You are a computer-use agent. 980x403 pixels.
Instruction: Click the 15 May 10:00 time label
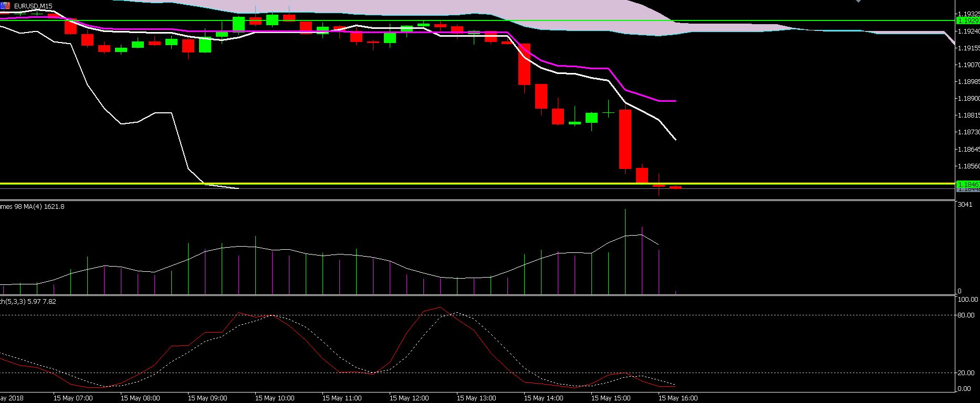[275, 398]
